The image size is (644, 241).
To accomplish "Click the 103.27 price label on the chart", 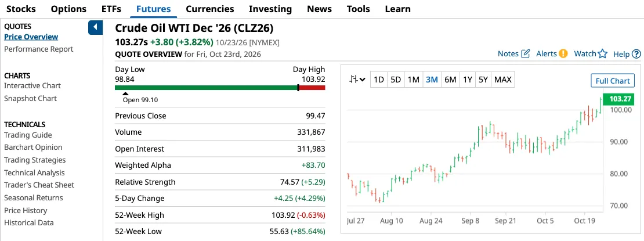I will [x=620, y=99].
